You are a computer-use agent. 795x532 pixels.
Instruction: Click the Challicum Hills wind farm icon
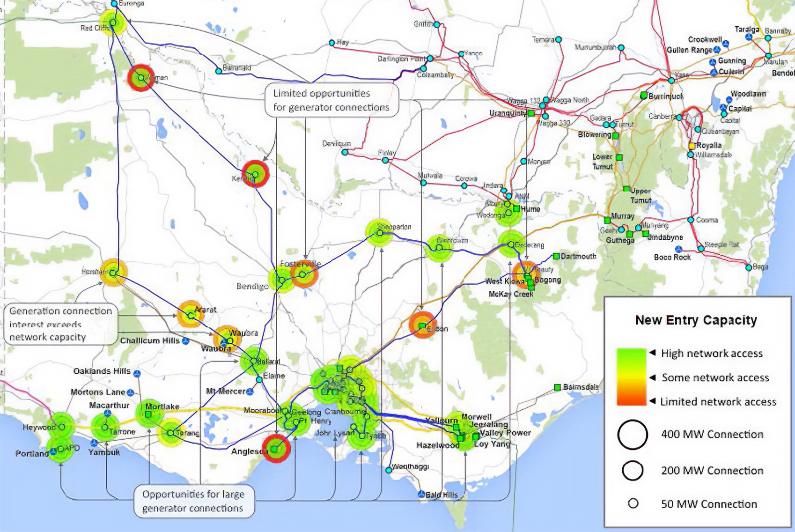[x=185, y=341]
